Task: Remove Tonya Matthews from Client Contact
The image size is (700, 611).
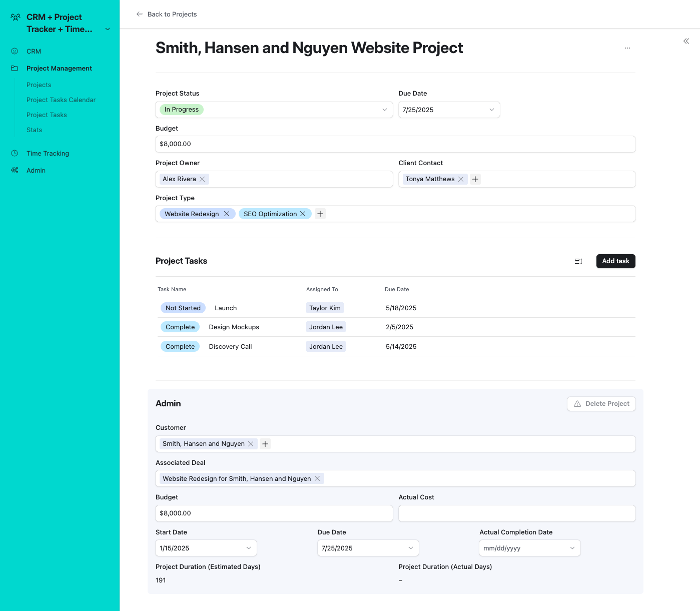Action: pyautogui.click(x=461, y=179)
